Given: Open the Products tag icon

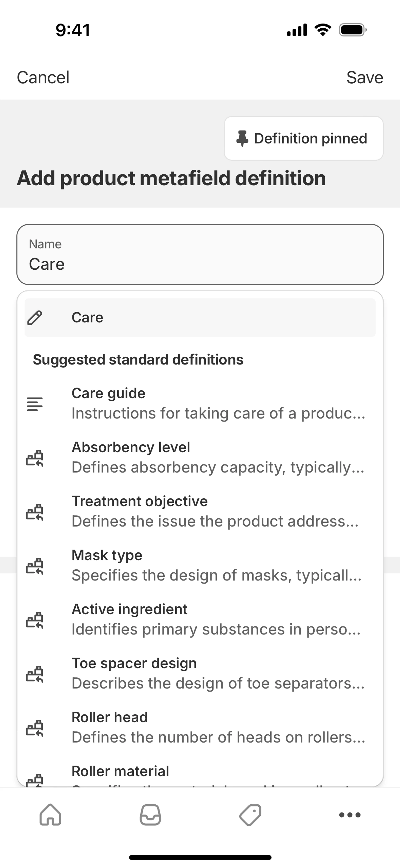Looking at the screenshot, I should coord(250,815).
